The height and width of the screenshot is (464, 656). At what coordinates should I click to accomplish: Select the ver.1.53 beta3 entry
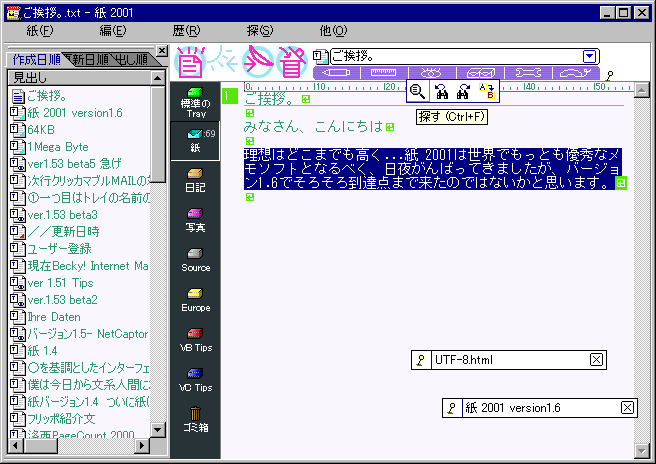[x=79, y=215]
